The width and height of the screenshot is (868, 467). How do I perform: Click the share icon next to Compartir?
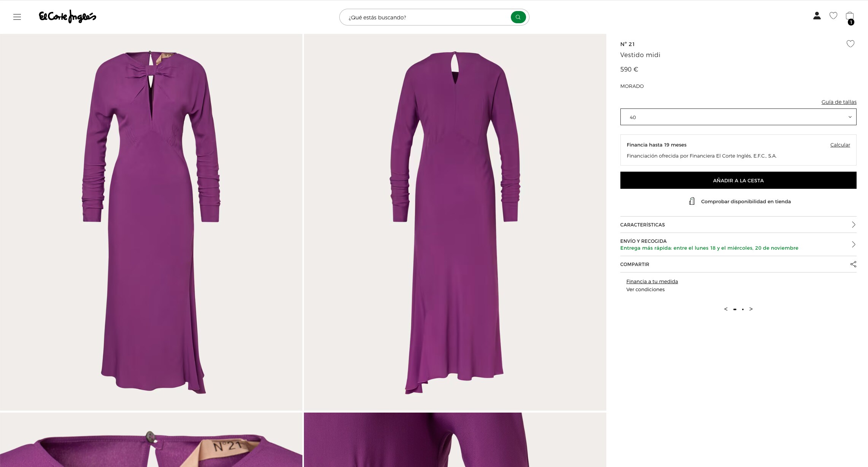tap(853, 264)
